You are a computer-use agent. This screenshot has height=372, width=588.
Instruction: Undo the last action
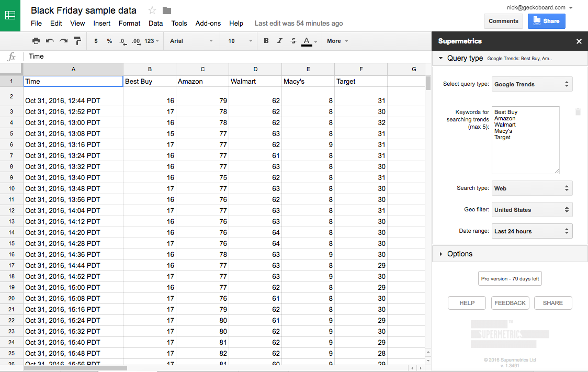click(50, 41)
